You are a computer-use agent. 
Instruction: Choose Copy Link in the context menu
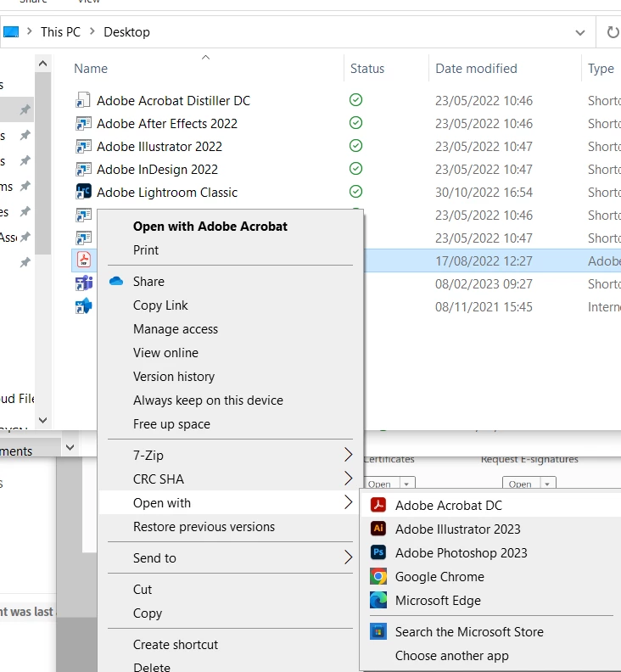160,305
